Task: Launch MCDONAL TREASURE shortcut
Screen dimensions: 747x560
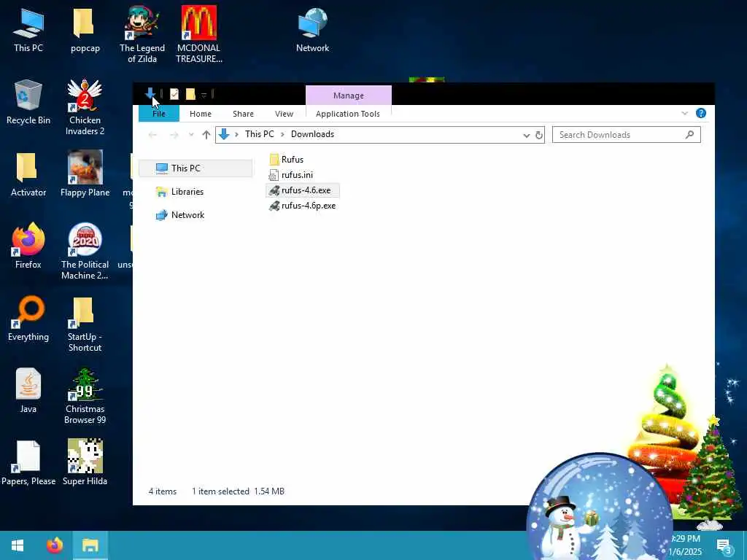Action: coord(198,34)
